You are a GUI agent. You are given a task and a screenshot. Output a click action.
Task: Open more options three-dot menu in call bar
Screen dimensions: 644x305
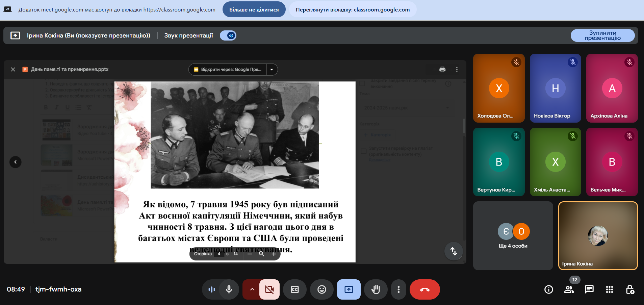(x=398, y=289)
